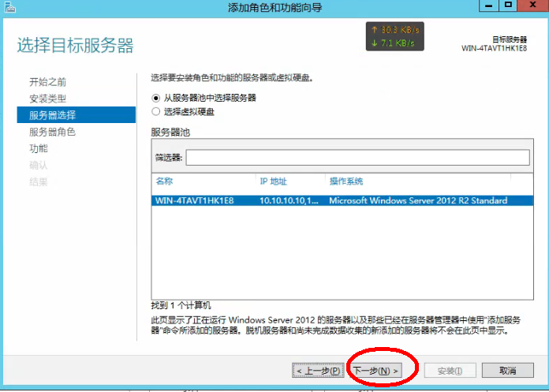The image size is (549, 392).
Task: Maximize the wizard window
Action: 509,6
